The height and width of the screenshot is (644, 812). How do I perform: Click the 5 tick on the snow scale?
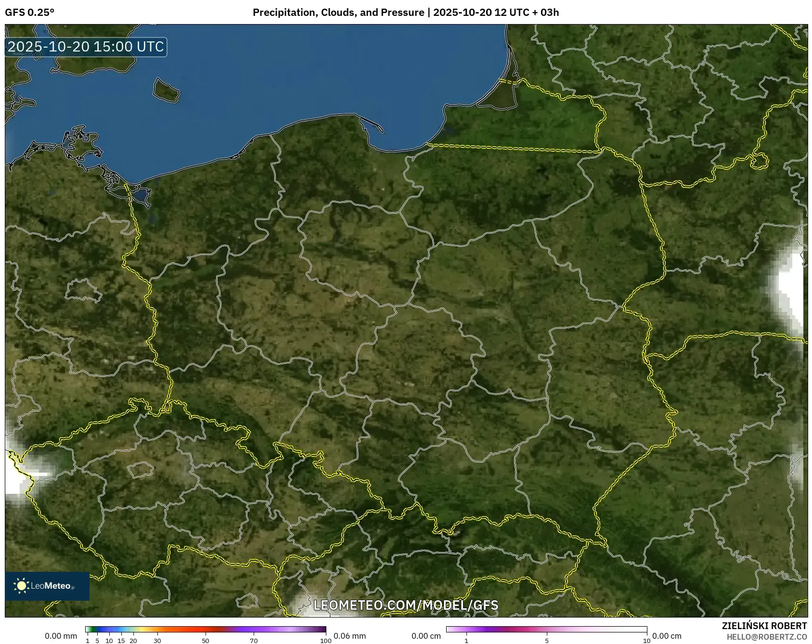[x=547, y=641]
